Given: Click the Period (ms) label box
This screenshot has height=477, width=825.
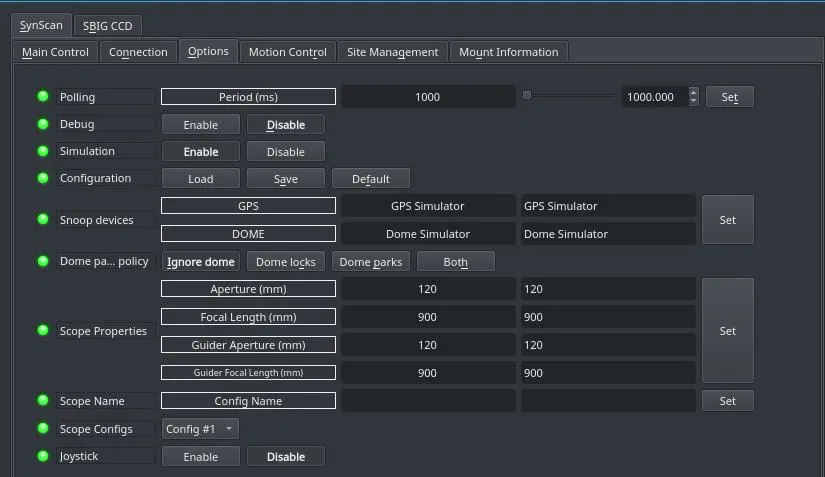Looking at the screenshot, I should [248, 97].
